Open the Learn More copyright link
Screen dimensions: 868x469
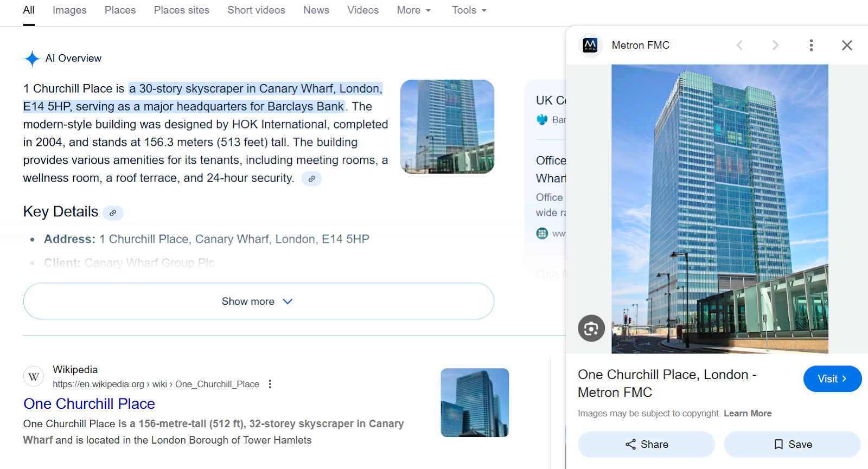click(748, 413)
